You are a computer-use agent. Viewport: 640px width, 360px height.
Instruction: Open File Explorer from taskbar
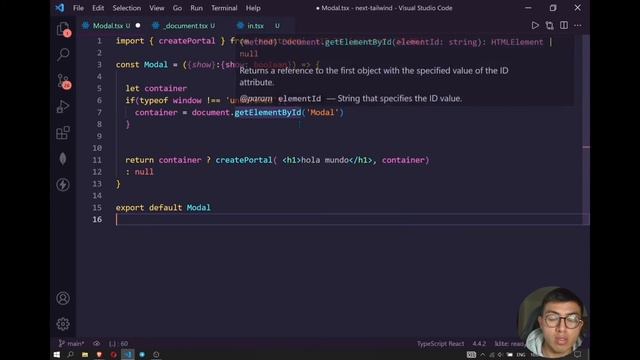pyautogui.click(x=85, y=354)
